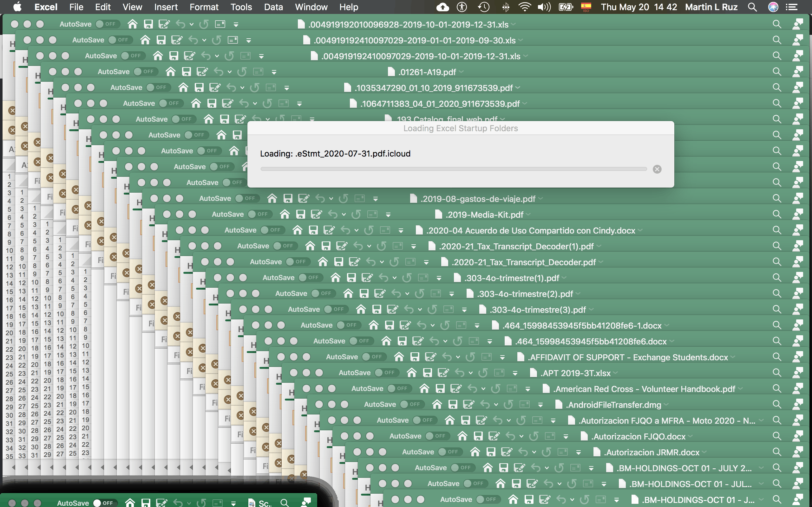
Task: Click Share icon in .Autorizacion JRMR.docx window
Action: [x=798, y=452]
